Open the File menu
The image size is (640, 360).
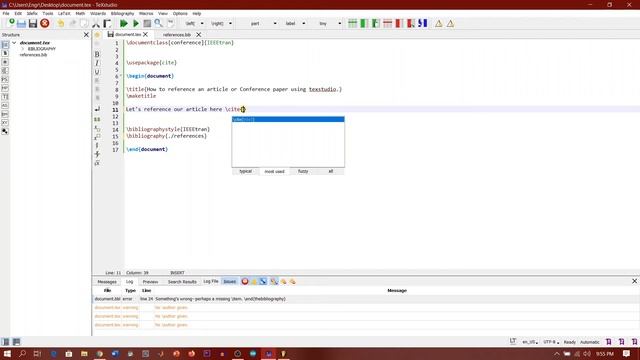(x=6, y=13)
